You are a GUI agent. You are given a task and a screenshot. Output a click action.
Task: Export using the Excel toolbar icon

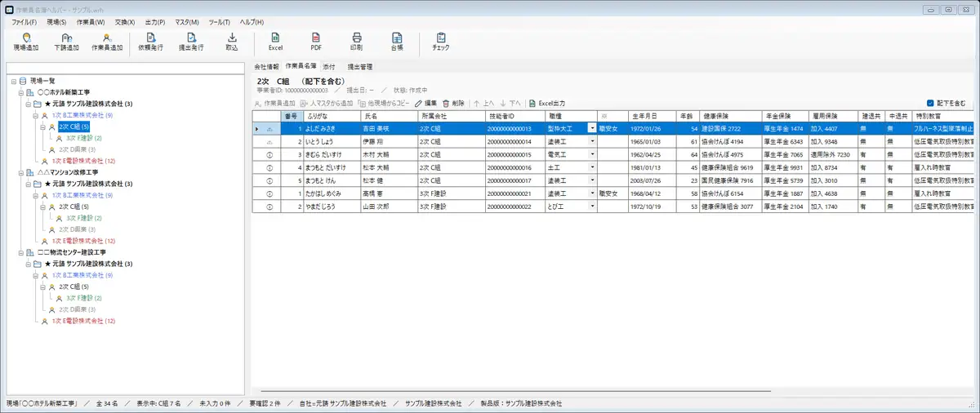(x=275, y=38)
